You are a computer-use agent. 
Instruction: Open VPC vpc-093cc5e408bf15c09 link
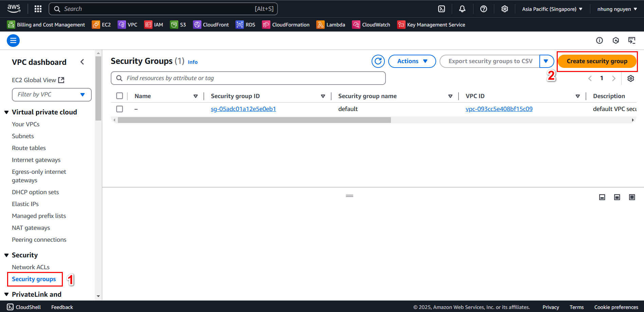point(499,109)
